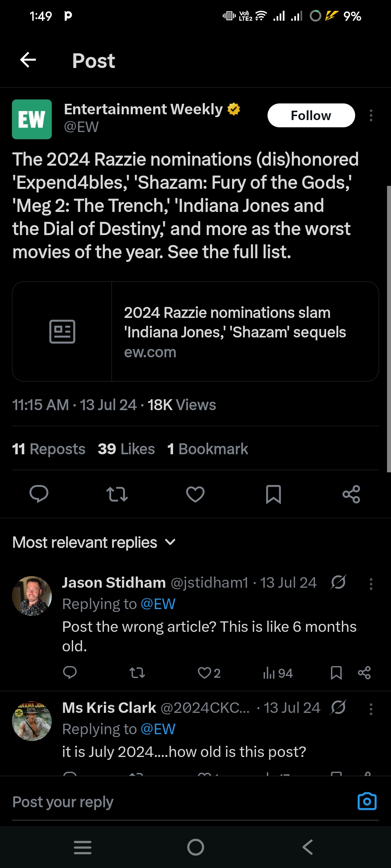Like Jason Stidham's reply

pos(205,673)
